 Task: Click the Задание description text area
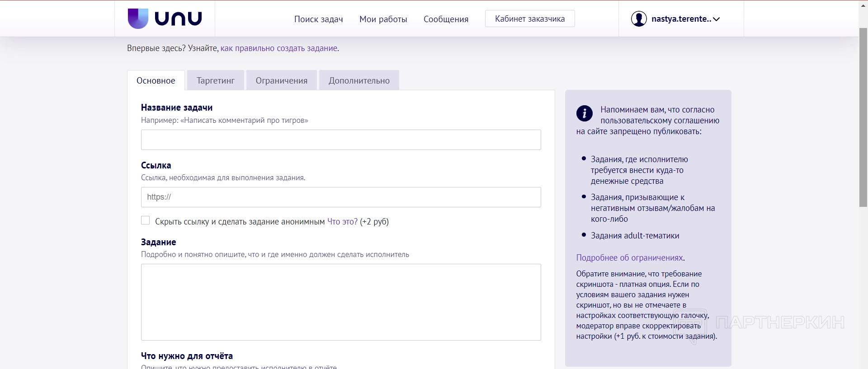tap(341, 302)
